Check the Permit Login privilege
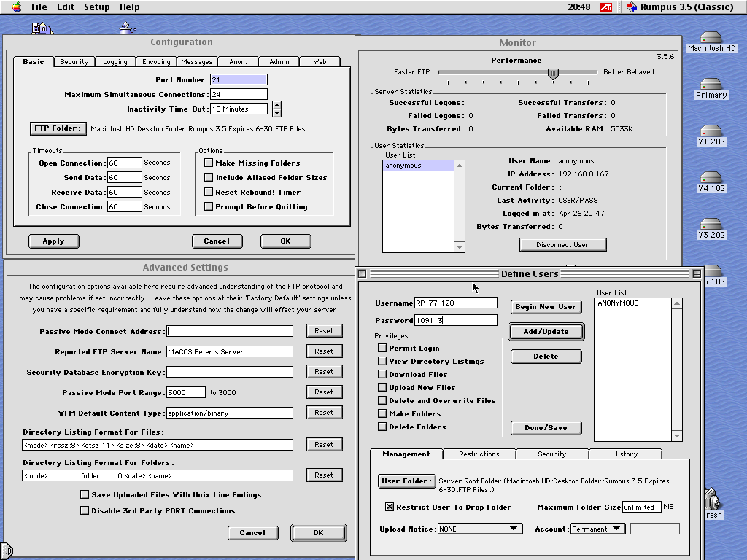 [382, 348]
